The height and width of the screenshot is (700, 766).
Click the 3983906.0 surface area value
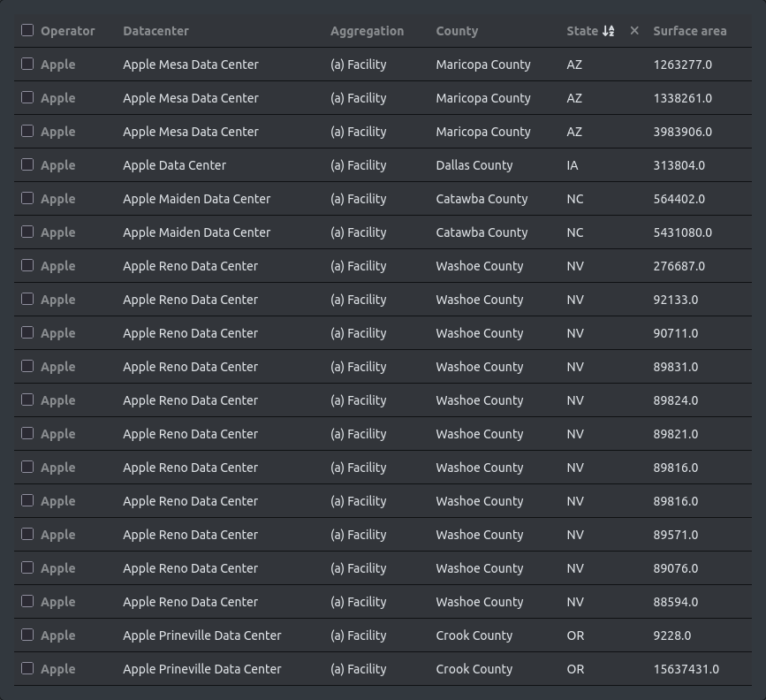click(682, 132)
